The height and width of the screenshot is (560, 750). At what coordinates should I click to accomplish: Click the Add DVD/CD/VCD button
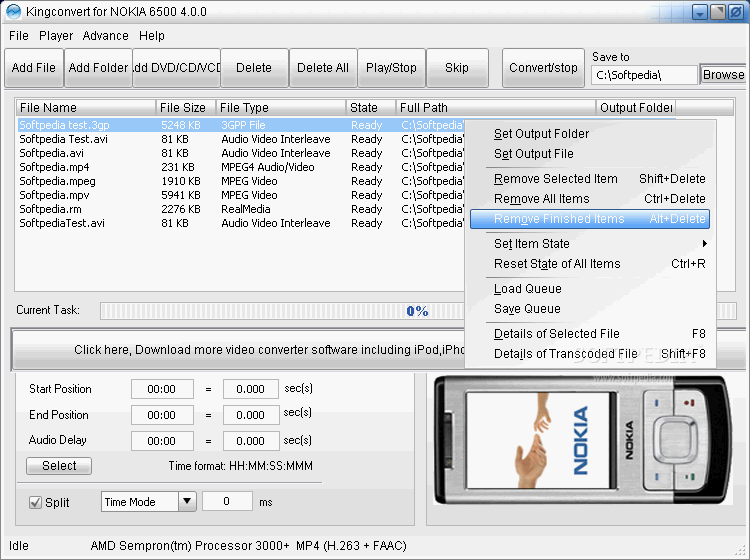(176, 68)
